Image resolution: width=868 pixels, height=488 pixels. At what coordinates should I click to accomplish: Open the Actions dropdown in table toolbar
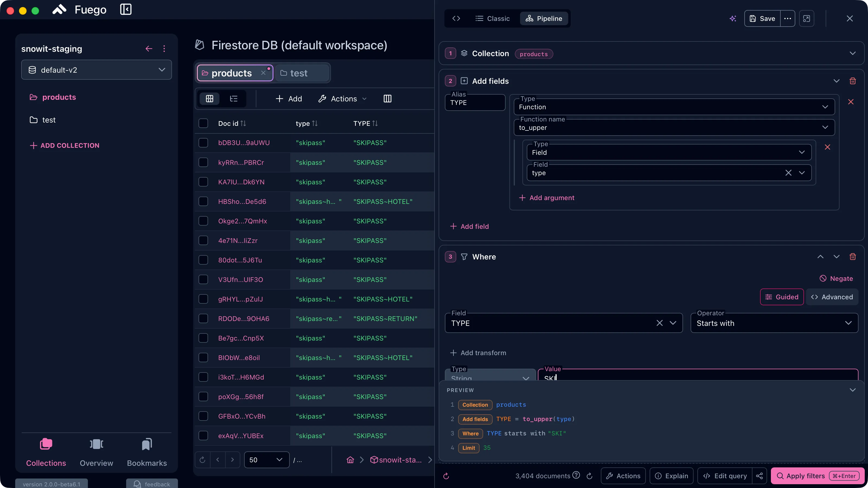click(342, 99)
